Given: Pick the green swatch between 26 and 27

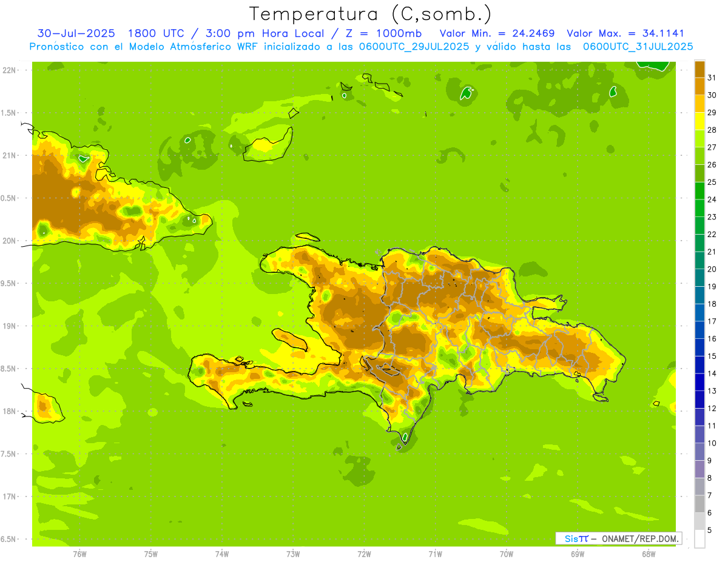Looking at the screenshot, I should tap(699, 156).
